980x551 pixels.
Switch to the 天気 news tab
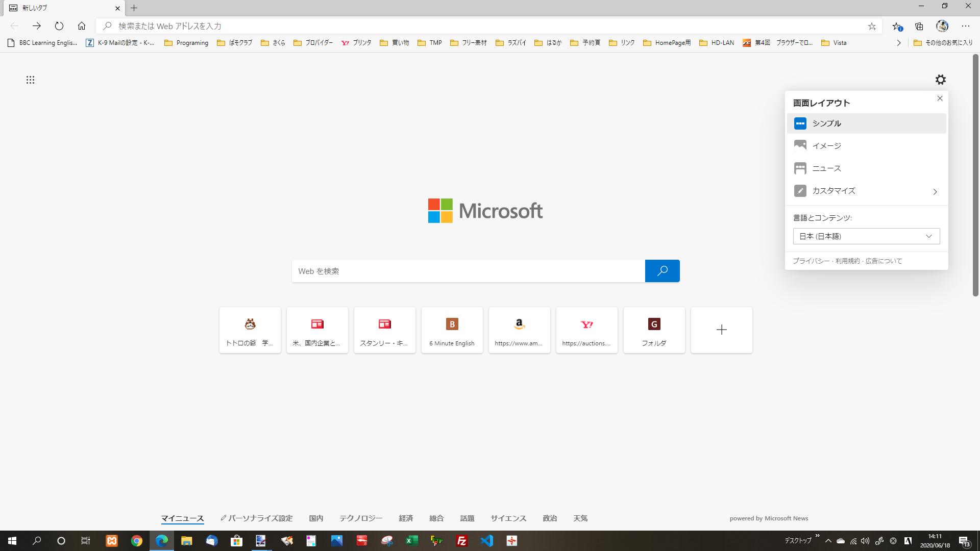coord(580,518)
